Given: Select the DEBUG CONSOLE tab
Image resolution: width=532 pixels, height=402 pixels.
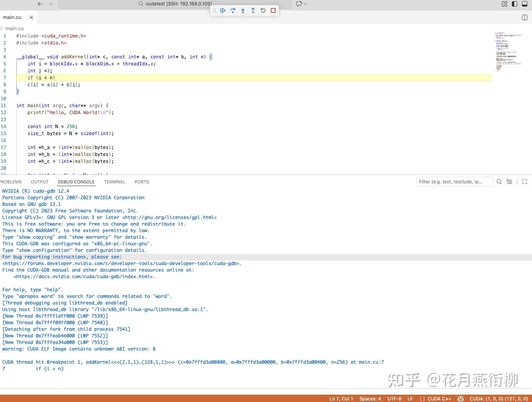Looking at the screenshot, I should [76, 182].
